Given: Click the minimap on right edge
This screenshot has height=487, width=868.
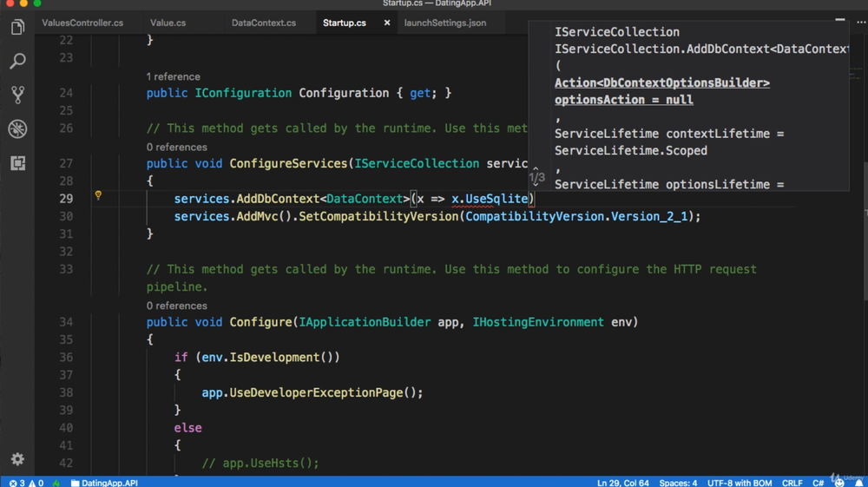Looking at the screenshot, I should tap(857, 75).
